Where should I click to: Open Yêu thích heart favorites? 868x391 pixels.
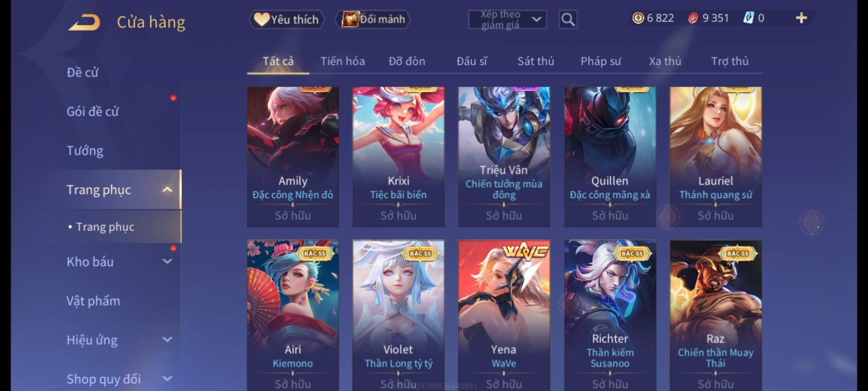tap(286, 20)
